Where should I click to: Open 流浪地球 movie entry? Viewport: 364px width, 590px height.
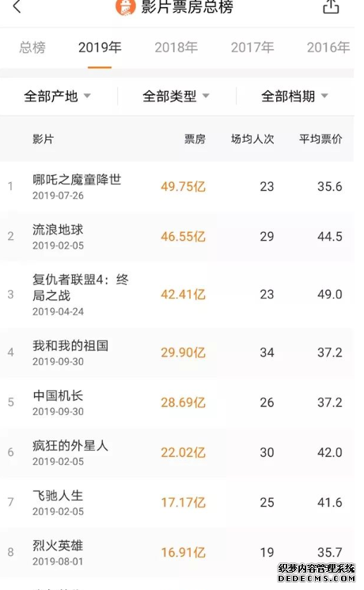pyautogui.click(x=176, y=237)
